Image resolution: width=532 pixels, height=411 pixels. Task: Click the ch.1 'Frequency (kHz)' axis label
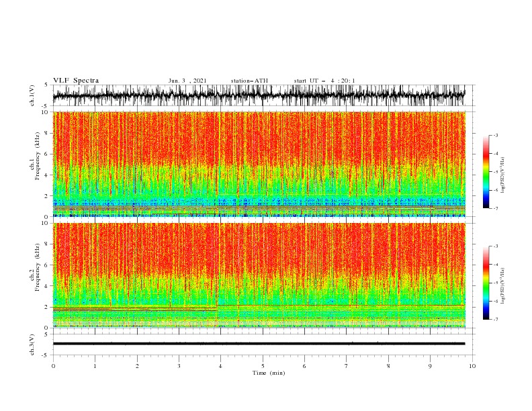point(38,156)
